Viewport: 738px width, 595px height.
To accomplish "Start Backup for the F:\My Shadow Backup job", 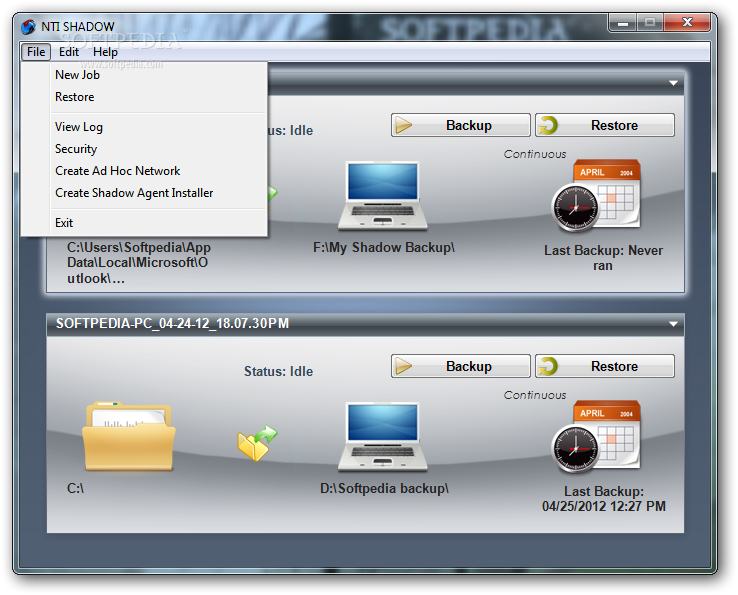I will coord(461,125).
